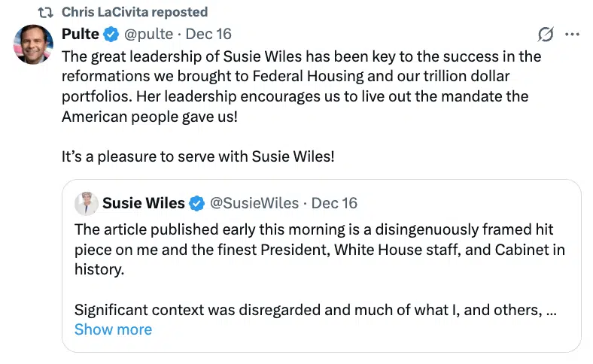Open Chris LaCivita reposted link
The height and width of the screenshot is (364, 593).
(135, 12)
